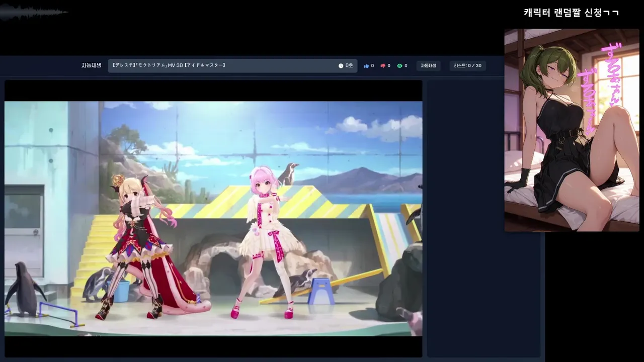Click the 캐릭터 랜덤짤 신청ㄱㄱ heading text
The width and height of the screenshot is (644, 362).
click(571, 13)
